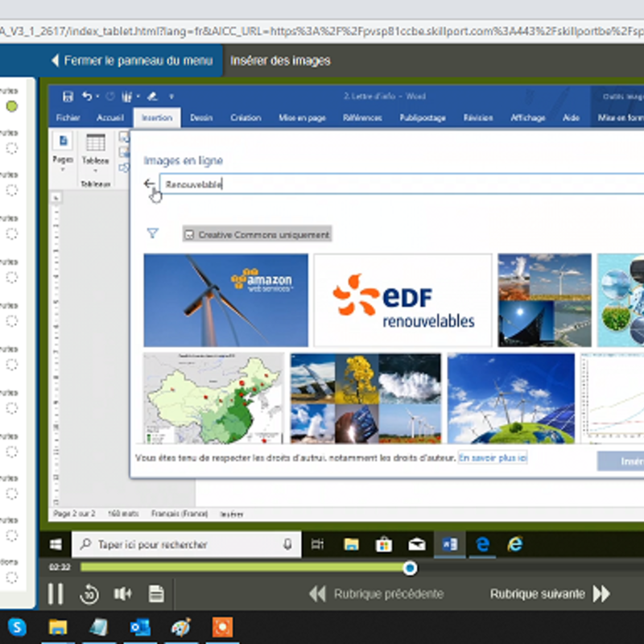Select the six-photo energy collage image
The height and width of the screenshot is (644, 644).
365,398
